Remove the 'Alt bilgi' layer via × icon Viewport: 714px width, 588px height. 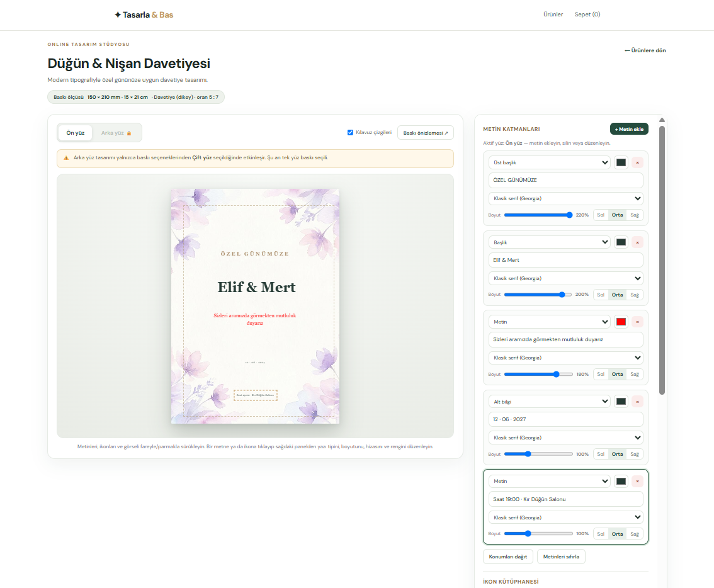[637, 402]
